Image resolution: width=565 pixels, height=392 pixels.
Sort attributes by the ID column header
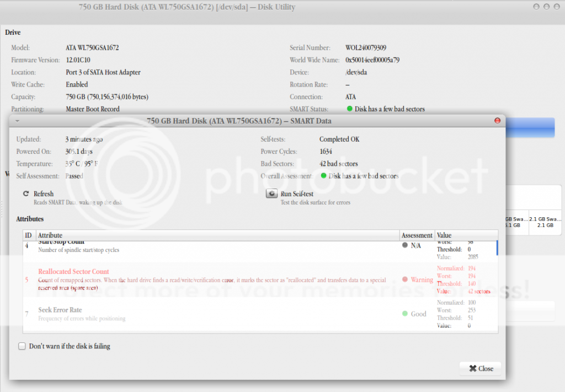point(29,235)
